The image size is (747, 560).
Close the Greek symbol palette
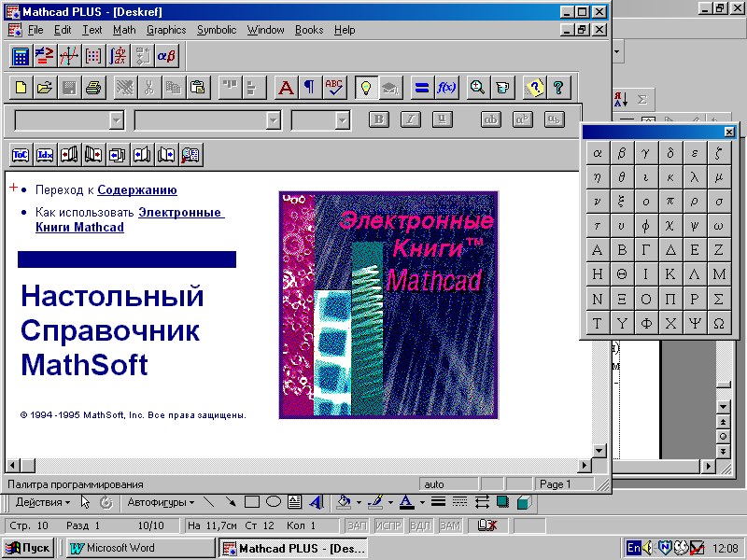point(729,132)
